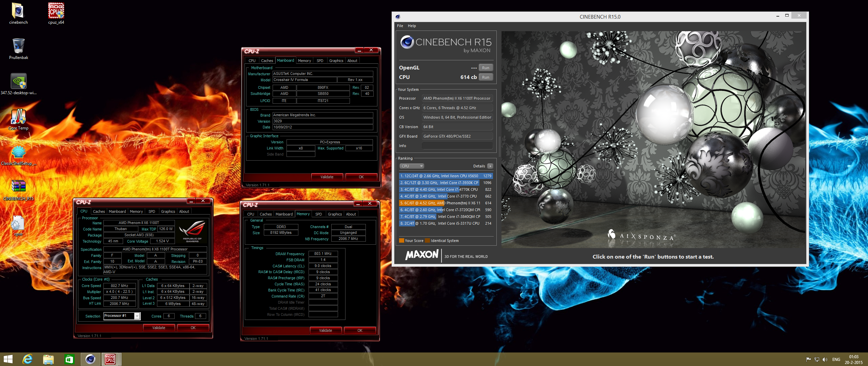The image size is (868, 366).
Task: Click the rendered Cinebench scene image
Action: point(653,139)
